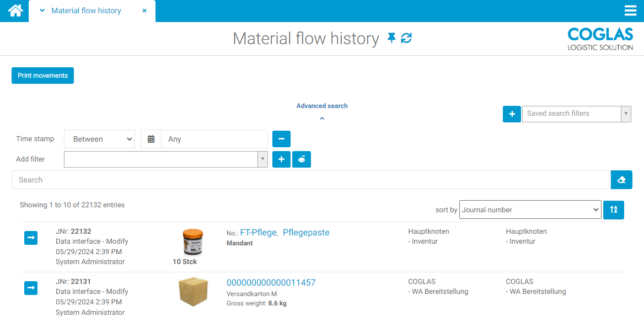The width and height of the screenshot is (644, 322).
Task: Remove the Time stamp filter row
Action: 281,139
